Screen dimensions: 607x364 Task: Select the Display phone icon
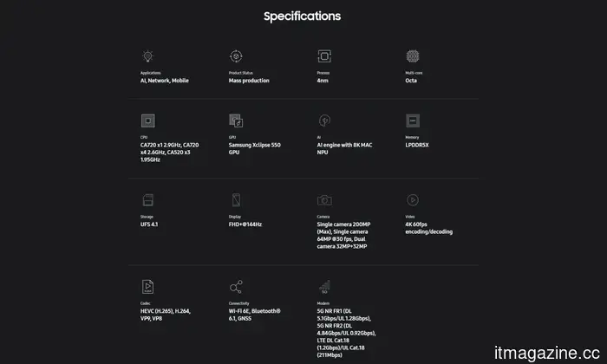236,200
